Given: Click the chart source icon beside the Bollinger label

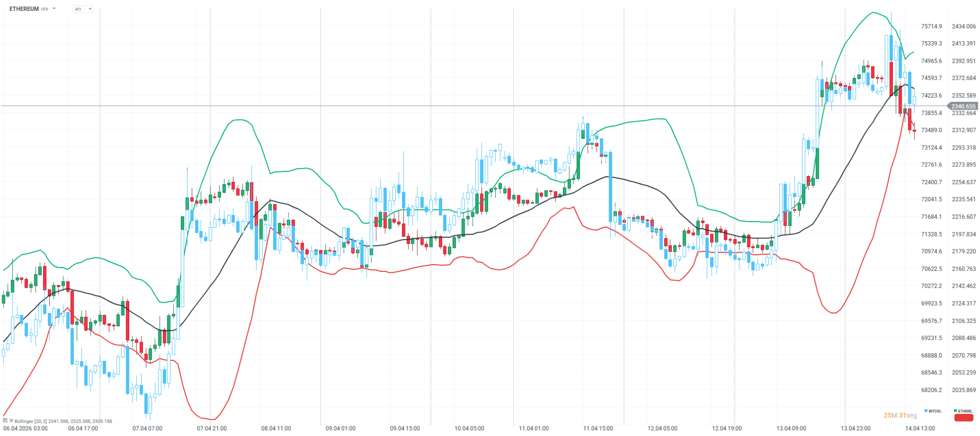Looking at the screenshot, I should (5, 420).
